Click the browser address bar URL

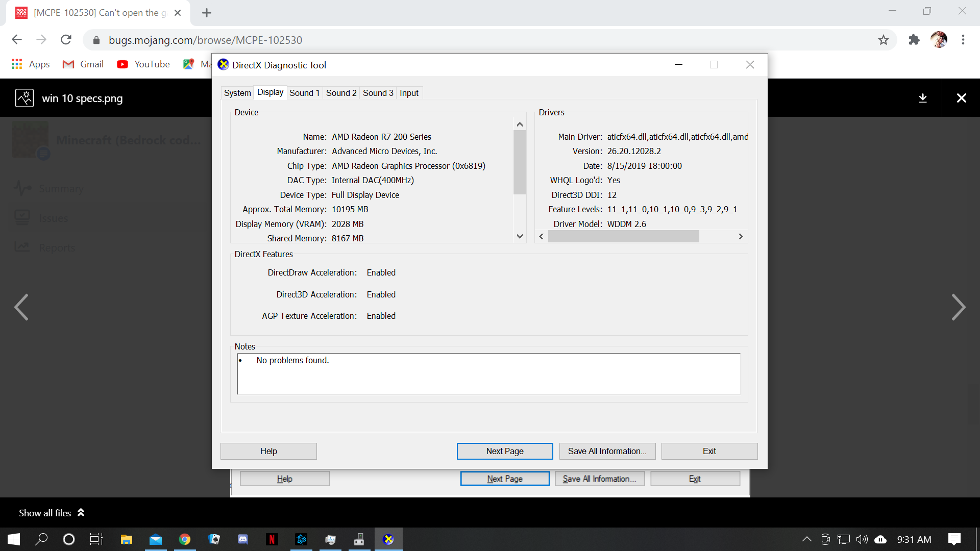tap(205, 40)
